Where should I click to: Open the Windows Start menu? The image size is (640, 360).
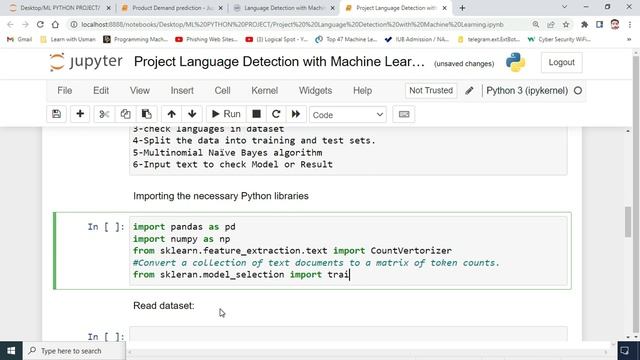click(11, 351)
